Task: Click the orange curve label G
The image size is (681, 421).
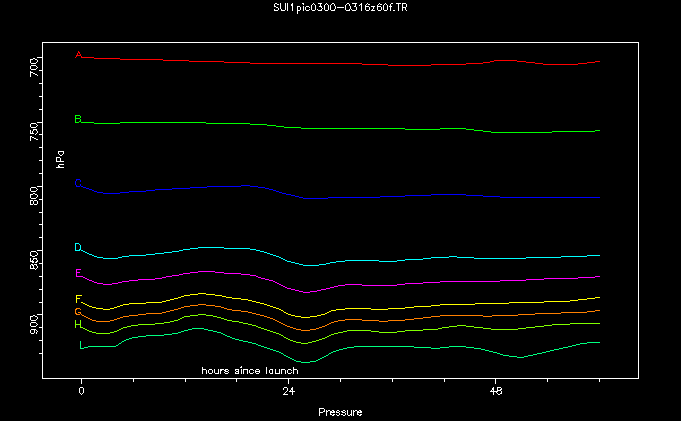Action: point(78,313)
